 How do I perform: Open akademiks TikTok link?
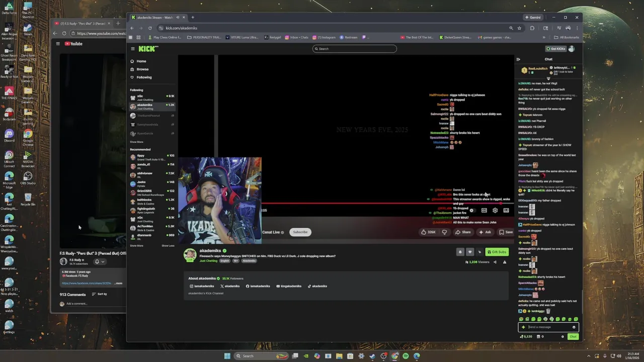(x=317, y=286)
